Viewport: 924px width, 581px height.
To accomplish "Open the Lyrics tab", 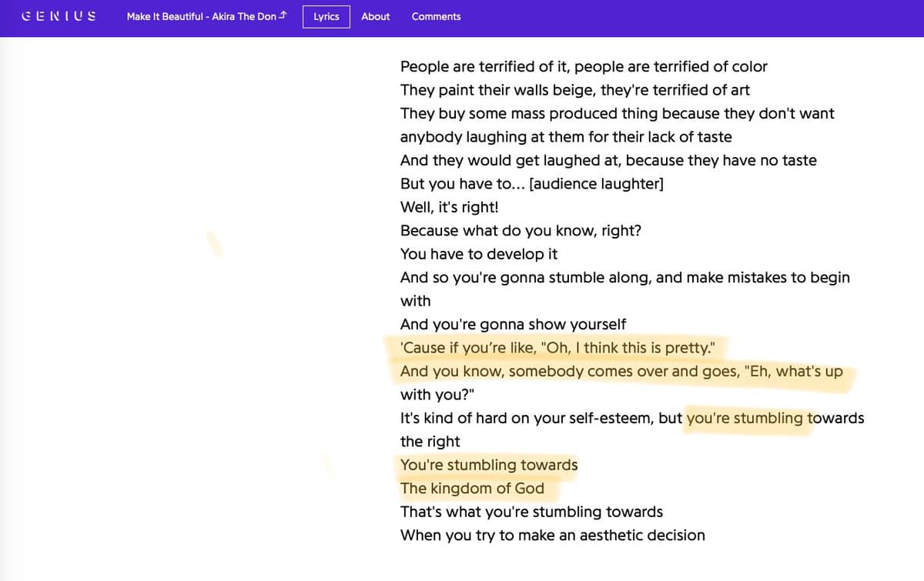I will point(326,16).
